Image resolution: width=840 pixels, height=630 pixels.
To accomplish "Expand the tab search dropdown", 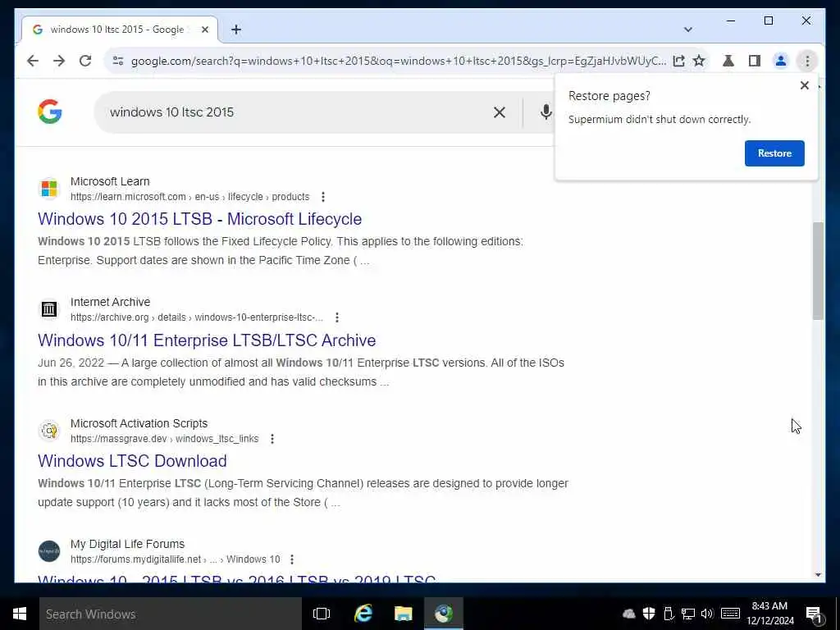I will click(x=688, y=30).
